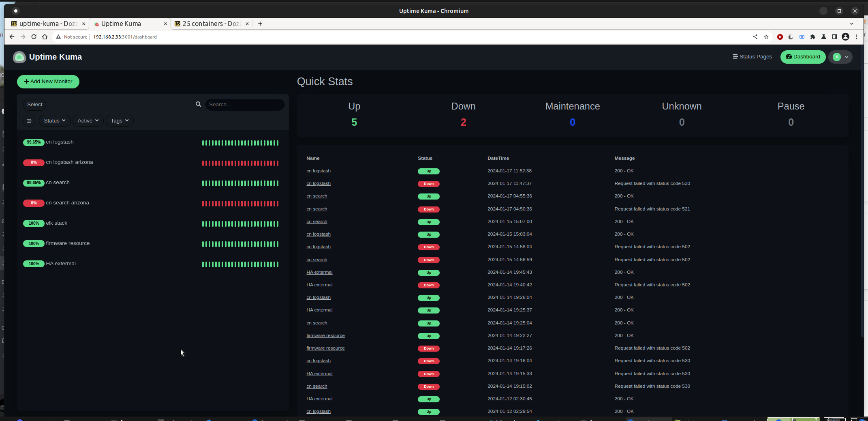Open the Status Pages menu item

click(x=752, y=57)
